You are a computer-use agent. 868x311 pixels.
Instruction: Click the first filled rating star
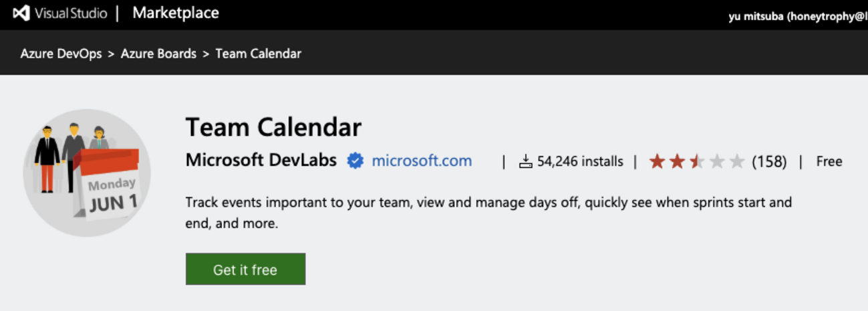[x=658, y=161]
